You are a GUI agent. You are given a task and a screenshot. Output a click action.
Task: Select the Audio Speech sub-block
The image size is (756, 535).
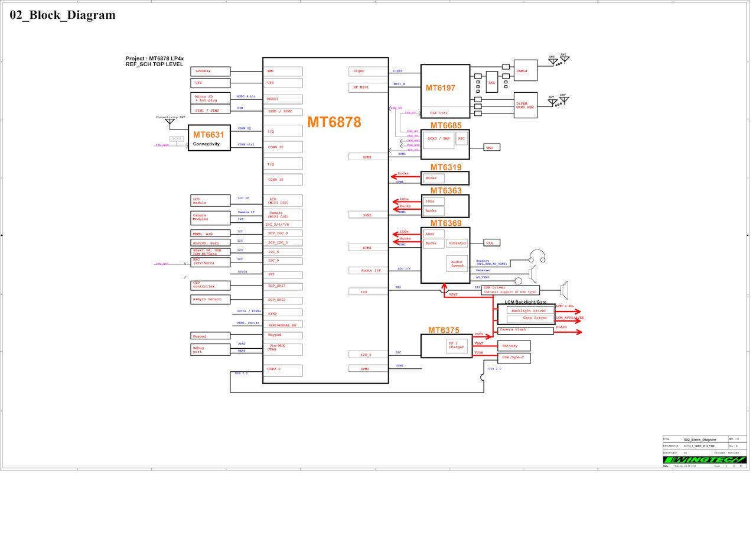457,263
